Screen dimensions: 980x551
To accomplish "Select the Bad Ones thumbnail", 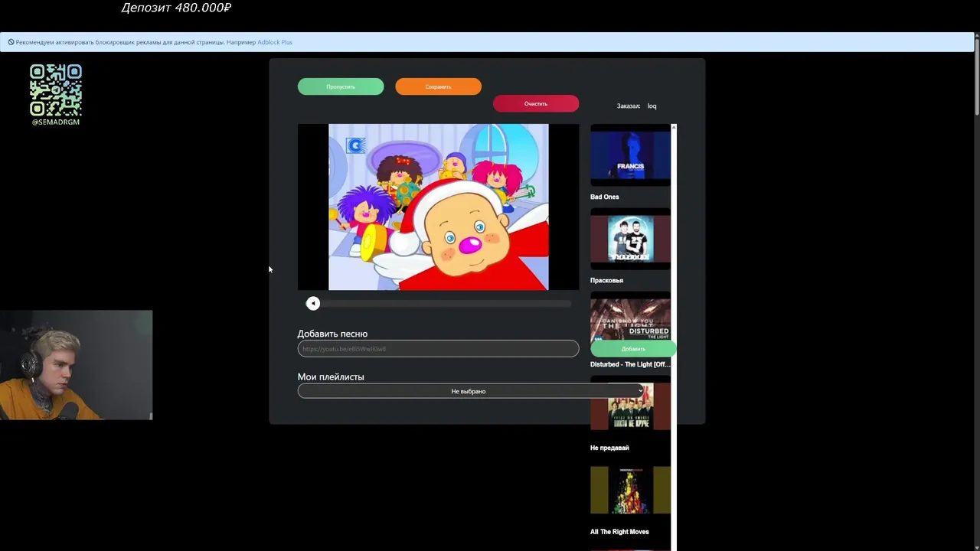I will pos(630,156).
